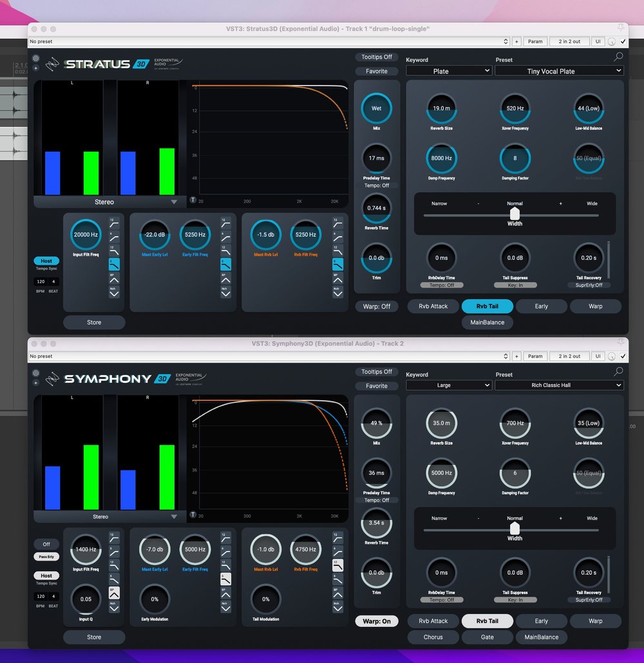
Task: Toggle Tooltips Off in Stratus3D
Action: point(376,57)
